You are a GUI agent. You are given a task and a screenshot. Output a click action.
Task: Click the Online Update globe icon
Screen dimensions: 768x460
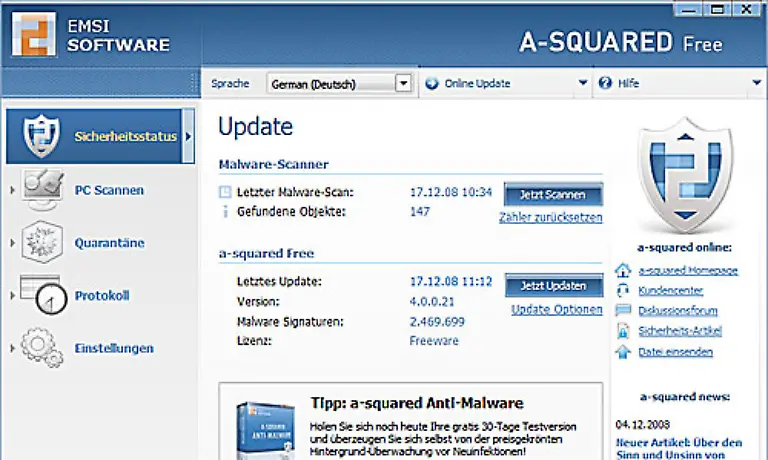click(x=432, y=83)
